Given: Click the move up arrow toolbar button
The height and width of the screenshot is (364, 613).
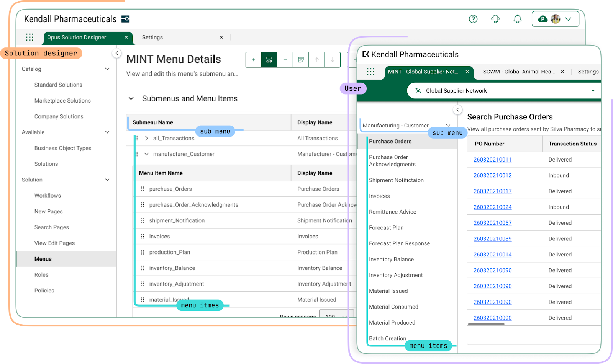Looking at the screenshot, I should [317, 60].
